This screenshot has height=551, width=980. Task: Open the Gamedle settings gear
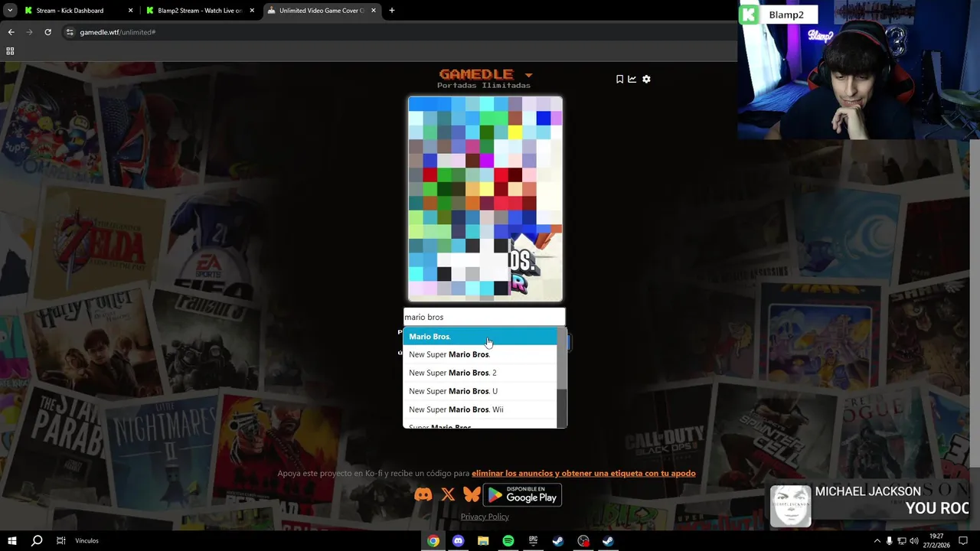646,79
